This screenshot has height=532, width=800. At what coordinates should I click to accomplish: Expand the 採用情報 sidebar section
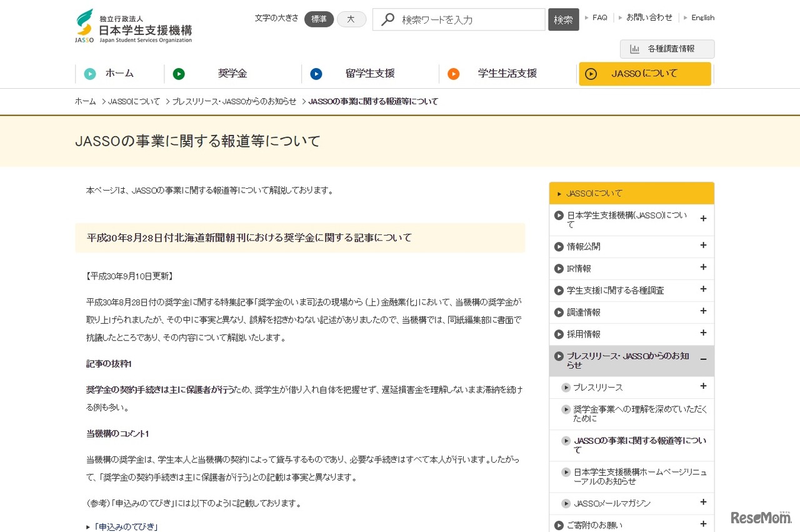click(704, 334)
